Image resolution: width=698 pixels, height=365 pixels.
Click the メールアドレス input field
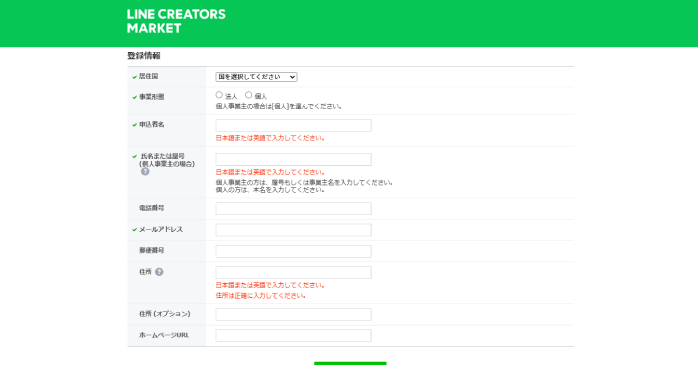293,230
